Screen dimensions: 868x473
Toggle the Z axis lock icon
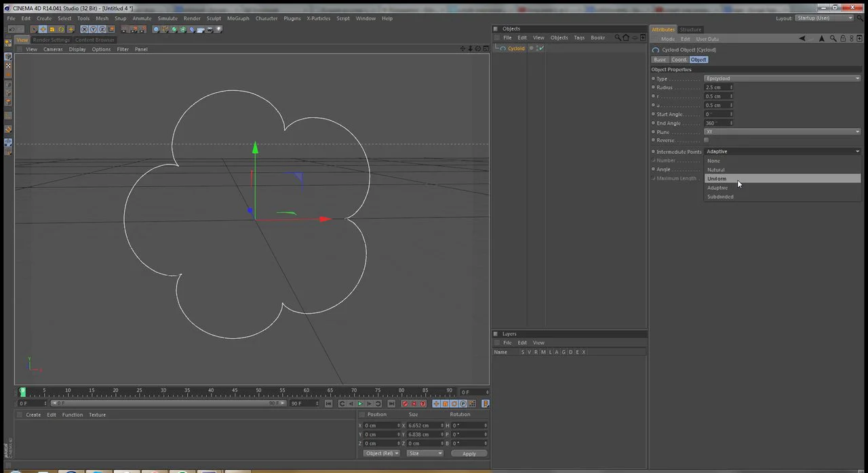point(102,29)
